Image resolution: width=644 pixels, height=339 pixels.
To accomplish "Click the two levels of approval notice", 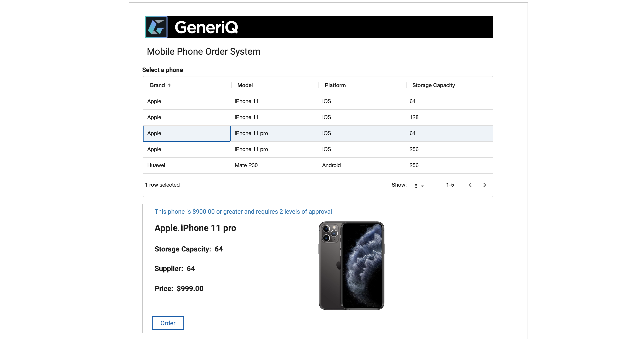I will pyautogui.click(x=243, y=211).
